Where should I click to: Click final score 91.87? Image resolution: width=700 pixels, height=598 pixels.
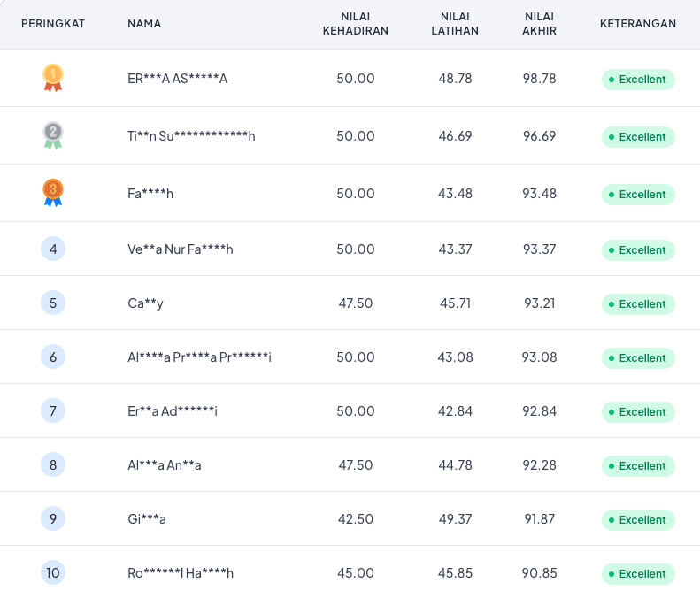click(539, 519)
